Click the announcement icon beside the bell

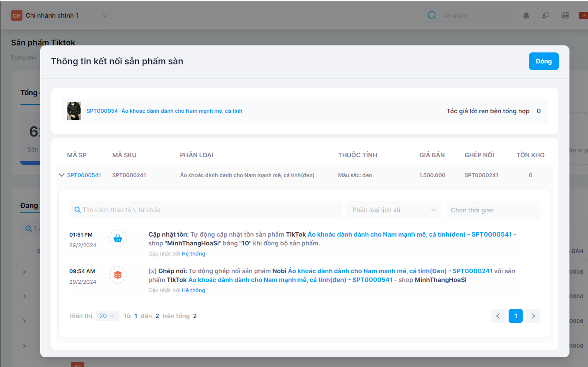coord(546,16)
